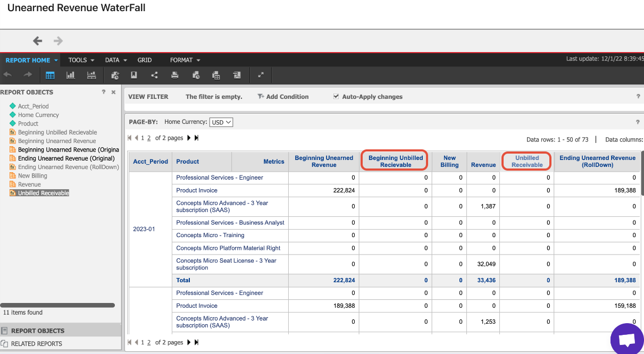
Task: Go back using the left arrow under the title
Action: pyautogui.click(x=37, y=41)
